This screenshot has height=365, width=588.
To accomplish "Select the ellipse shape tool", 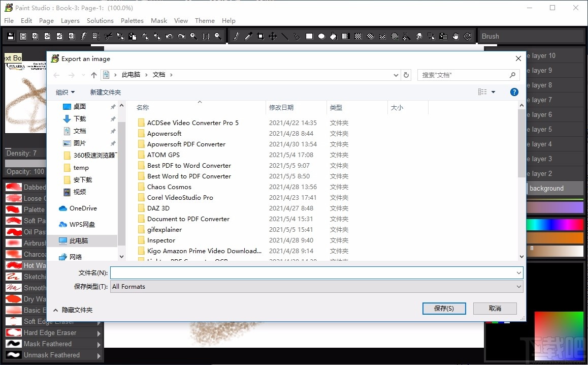I will [x=321, y=37].
